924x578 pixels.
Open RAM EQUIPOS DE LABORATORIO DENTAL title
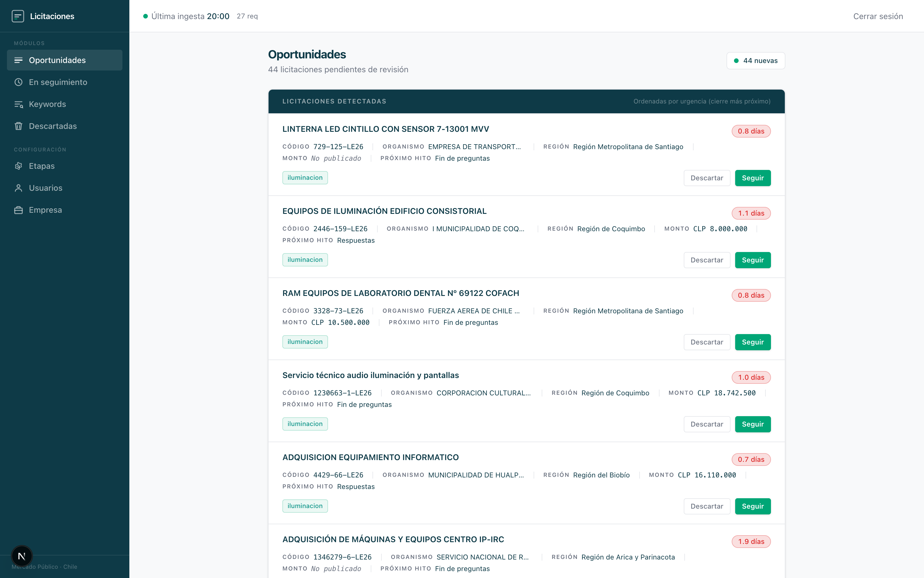point(400,293)
